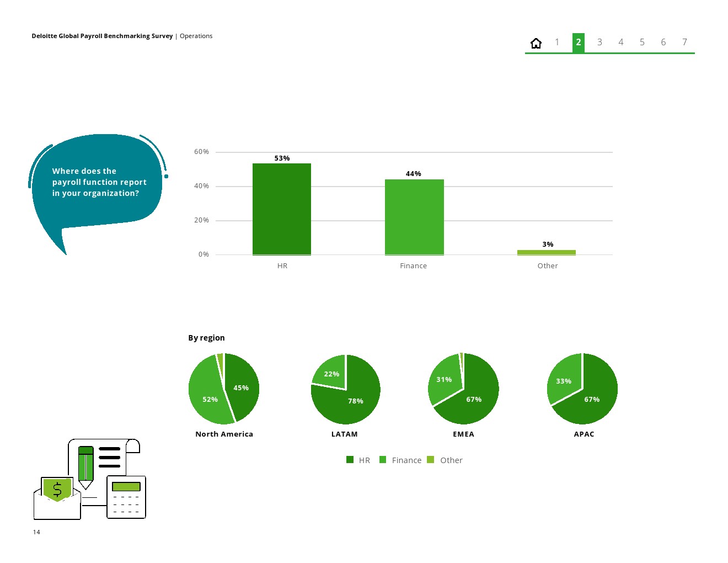Select the 44% Finance bar

click(414, 217)
